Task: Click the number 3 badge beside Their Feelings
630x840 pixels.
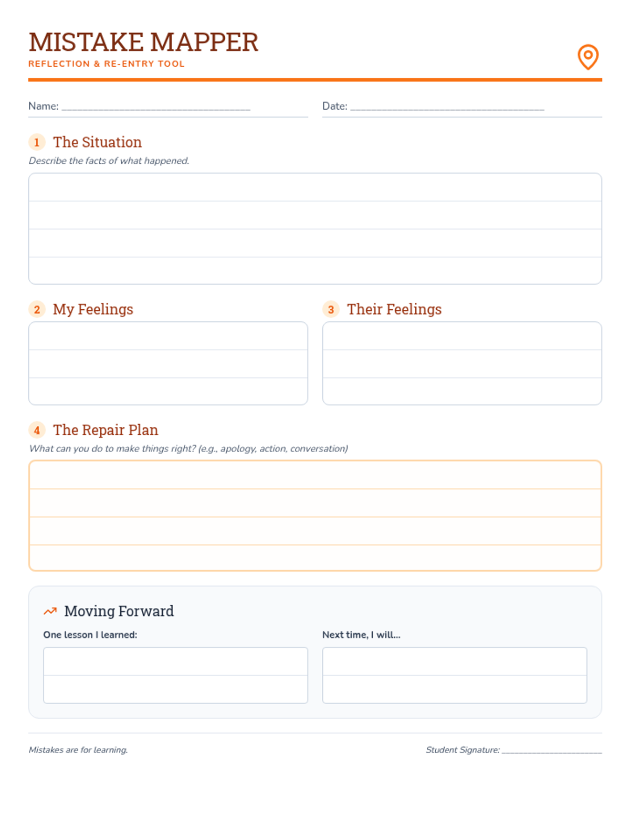Action: pyautogui.click(x=331, y=309)
